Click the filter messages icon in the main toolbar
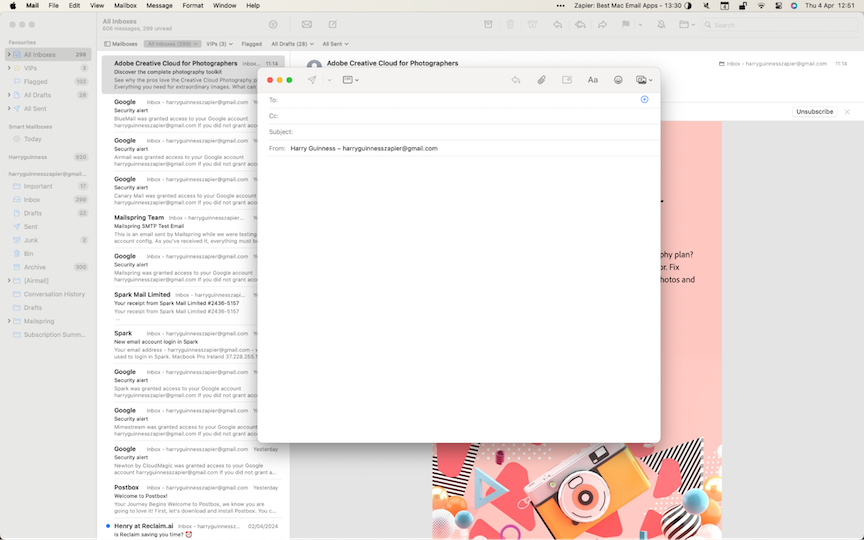 [x=273, y=24]
